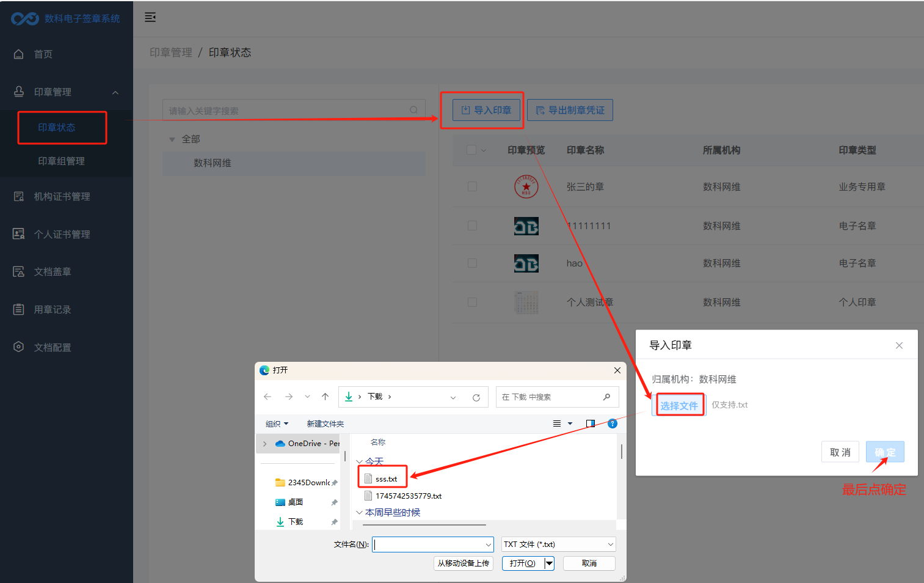Confirm import with the 确定 button
924x583 pixels.
tap(885, 452)
